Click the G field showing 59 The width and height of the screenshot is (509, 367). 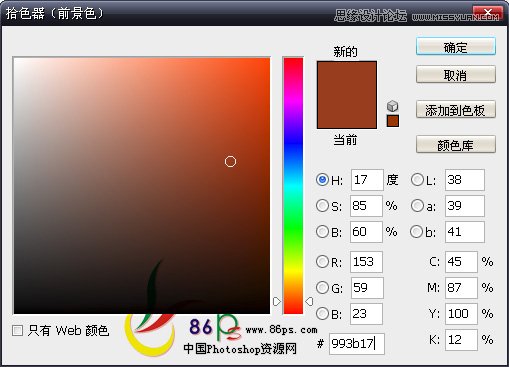367,288
